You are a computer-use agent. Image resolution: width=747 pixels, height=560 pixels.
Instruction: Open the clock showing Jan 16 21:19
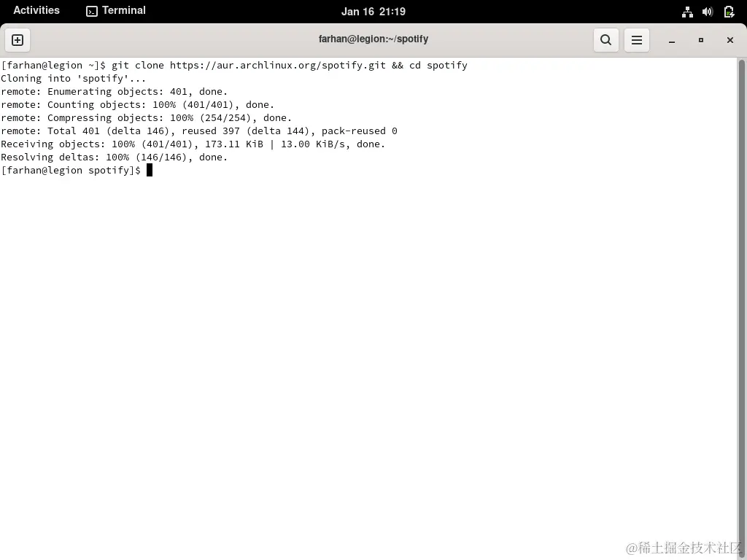(x=373, y=11)
